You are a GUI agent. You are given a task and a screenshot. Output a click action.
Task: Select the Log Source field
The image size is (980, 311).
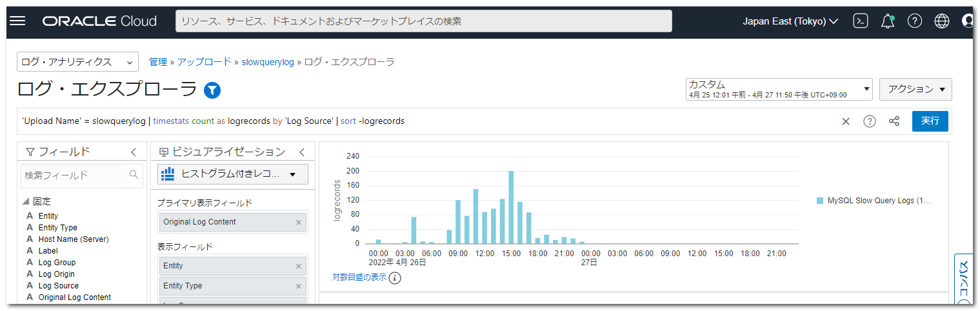(x=58, y=286)
